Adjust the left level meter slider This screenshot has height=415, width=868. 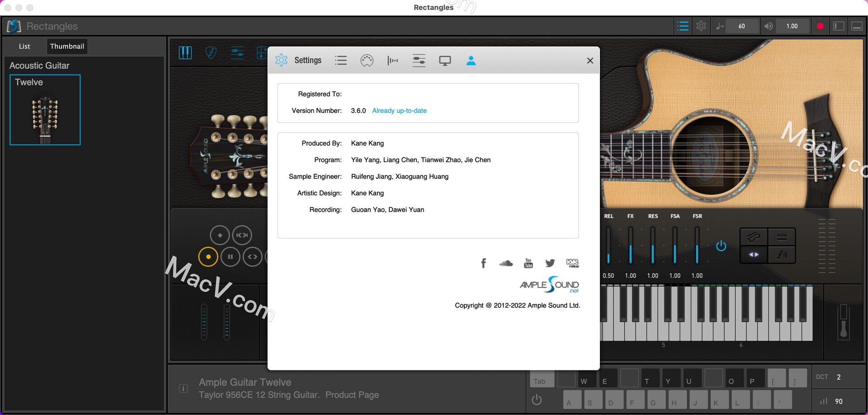tap(204, 322)
